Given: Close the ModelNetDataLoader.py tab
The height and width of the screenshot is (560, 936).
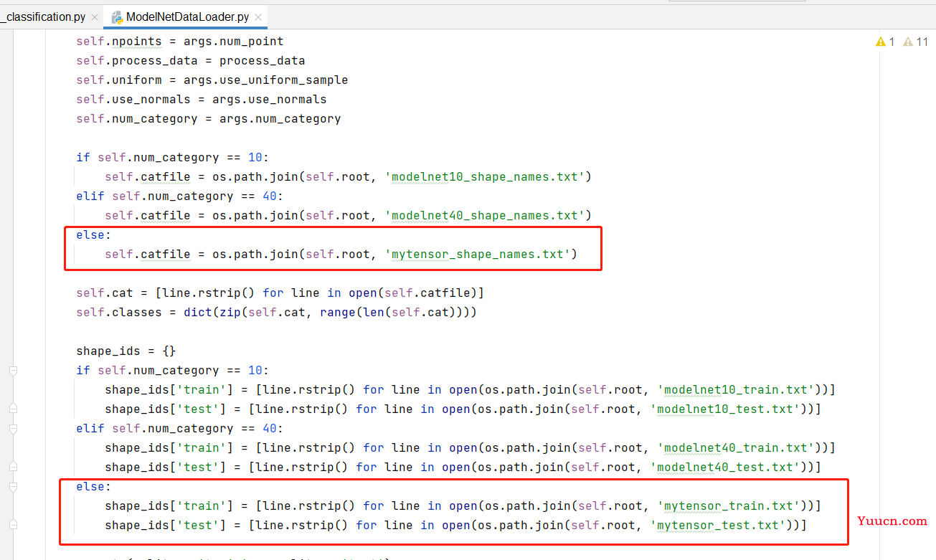Looking at the screenshot, I should [x=257, y=16].
